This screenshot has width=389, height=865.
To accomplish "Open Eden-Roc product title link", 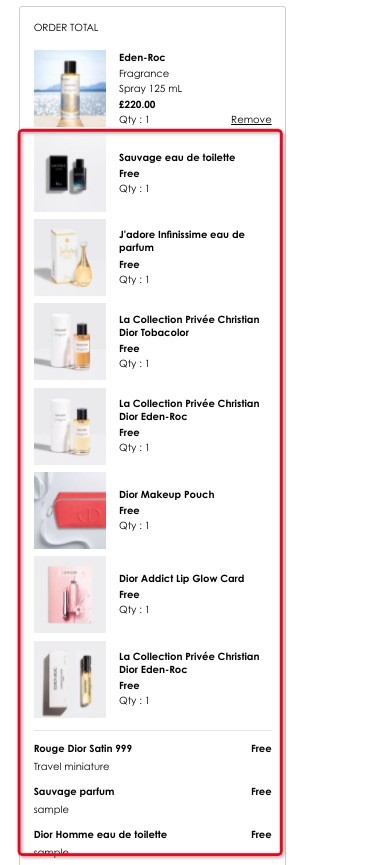I will tap(142, 57).
